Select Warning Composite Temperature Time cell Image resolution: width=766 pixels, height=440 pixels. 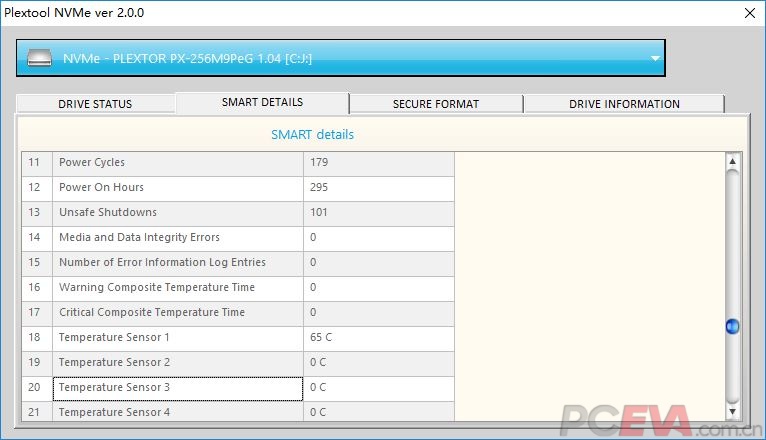(178, 289)
